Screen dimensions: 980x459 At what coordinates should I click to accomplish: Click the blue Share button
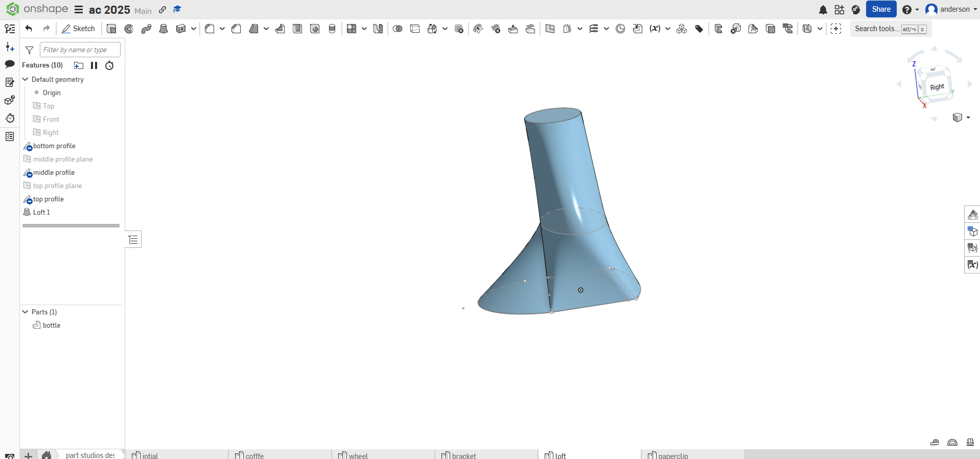(x=881, y=9)
